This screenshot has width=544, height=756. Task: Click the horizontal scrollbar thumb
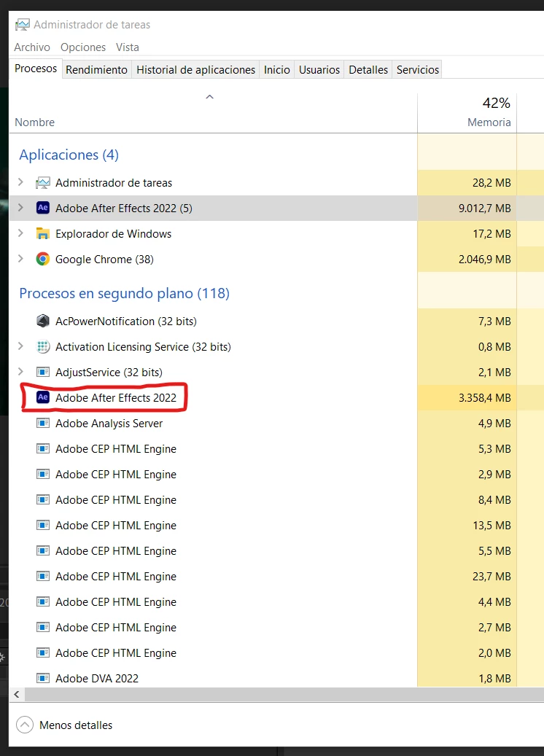pos(284,694)
